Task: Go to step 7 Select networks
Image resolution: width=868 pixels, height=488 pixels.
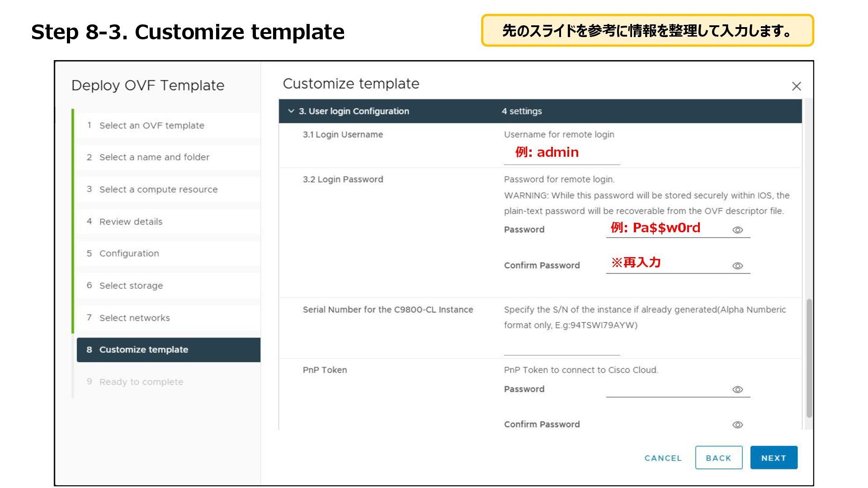Action: pyautogui.click(x=134, y=318)
